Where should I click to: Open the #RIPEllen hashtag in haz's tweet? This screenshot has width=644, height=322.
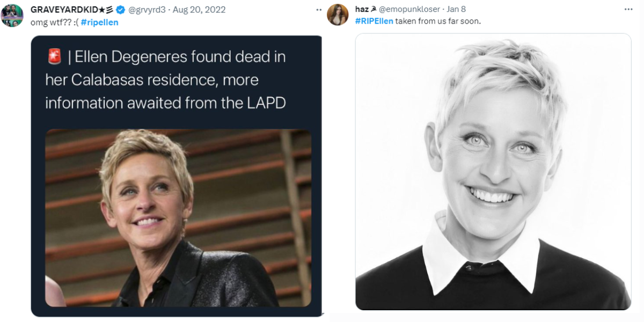click(374, 21)
